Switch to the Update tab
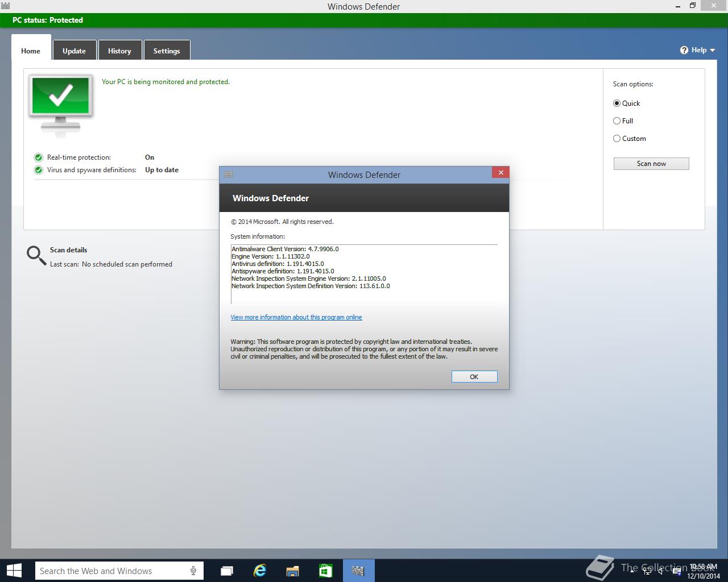This screenshot has height=582, width=728. pos(74,51)
